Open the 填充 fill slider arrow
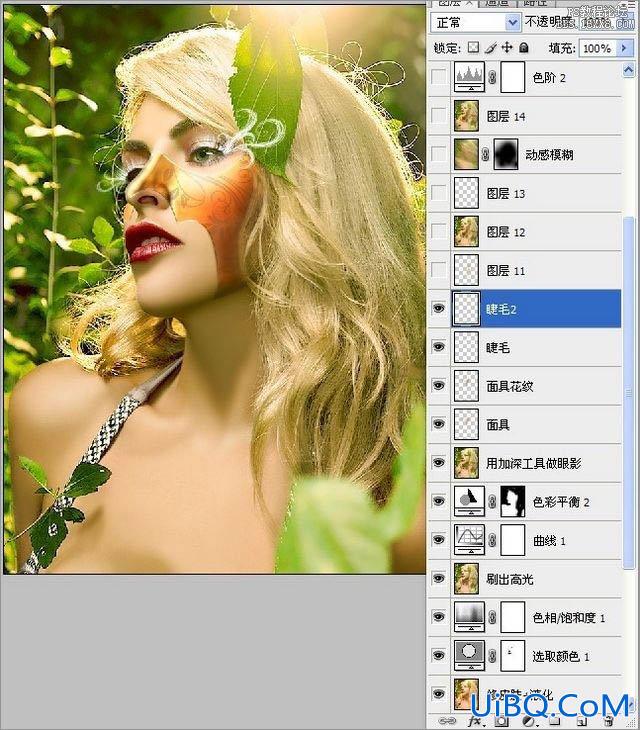 624,48
